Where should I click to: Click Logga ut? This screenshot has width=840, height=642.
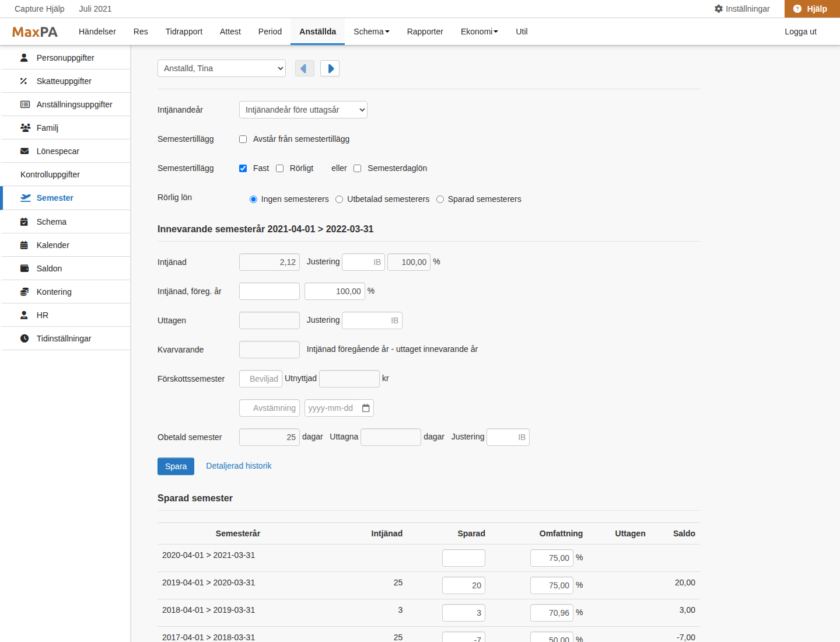[800, 32]
